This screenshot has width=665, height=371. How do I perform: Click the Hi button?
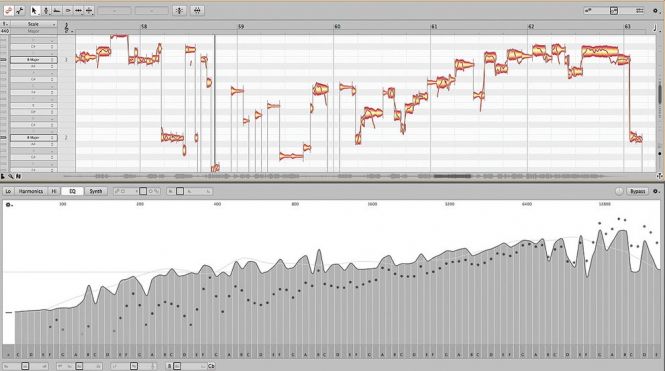[x=54, y=192]
